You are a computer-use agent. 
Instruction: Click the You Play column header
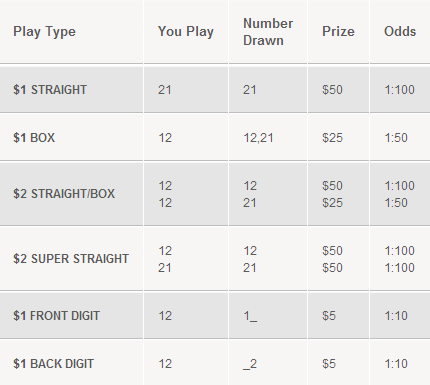coord(186,32)
